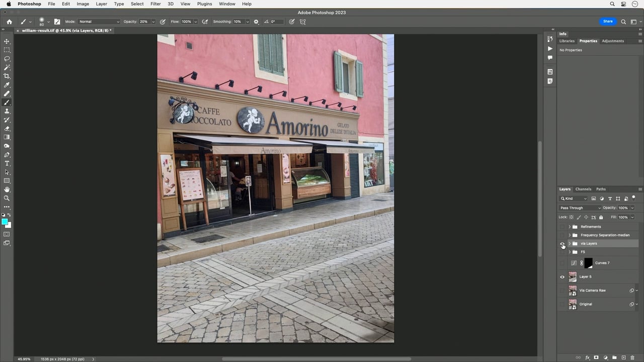Screen dimensions: 644x362
Task: Show the Curves 7 layer
Action: coord(562,263)
